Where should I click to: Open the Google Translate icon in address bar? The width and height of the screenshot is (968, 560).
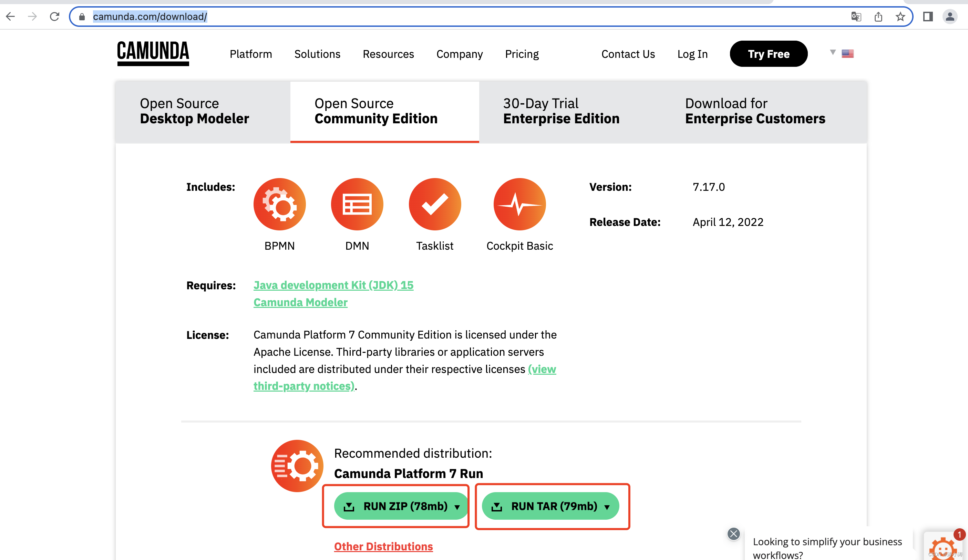pyautogui.click(x=856, y=17)
